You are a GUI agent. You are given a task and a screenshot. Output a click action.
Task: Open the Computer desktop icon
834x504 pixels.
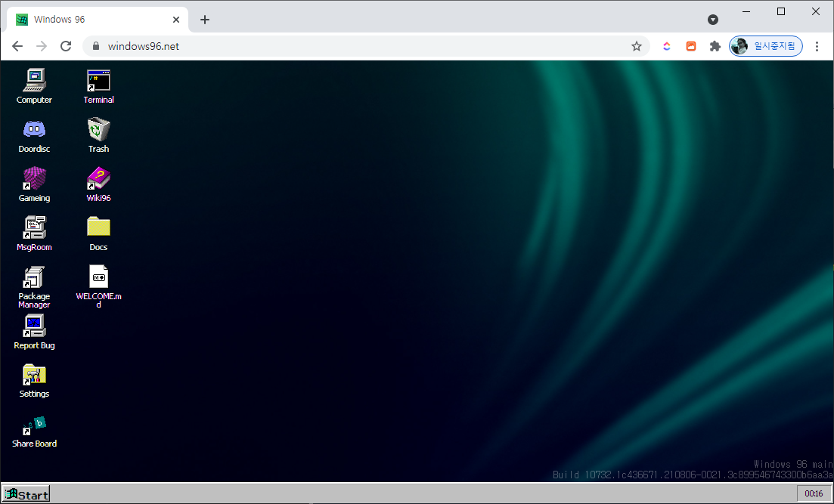(34, 85)
